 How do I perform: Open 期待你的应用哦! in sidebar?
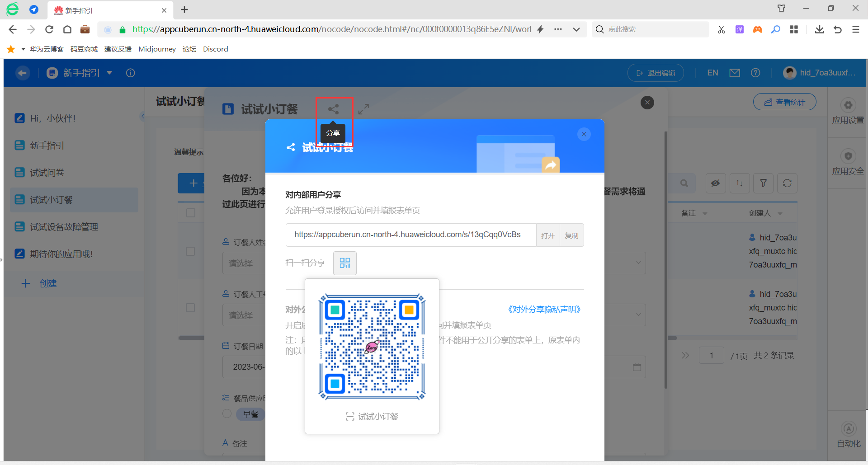pos(74,254)
